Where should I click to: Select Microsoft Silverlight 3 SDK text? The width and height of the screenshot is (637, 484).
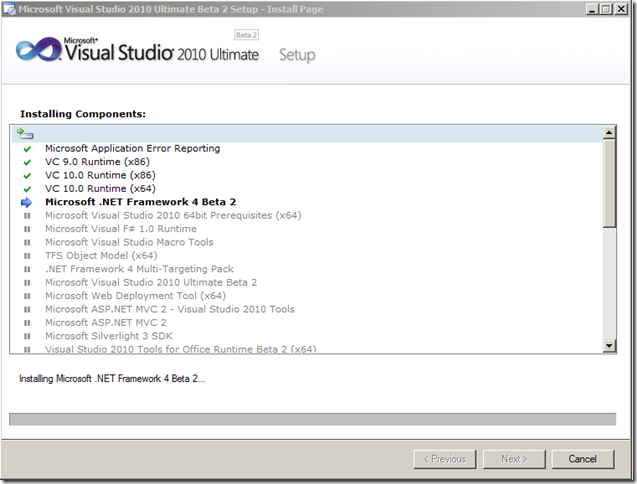[x=108, y=336]
